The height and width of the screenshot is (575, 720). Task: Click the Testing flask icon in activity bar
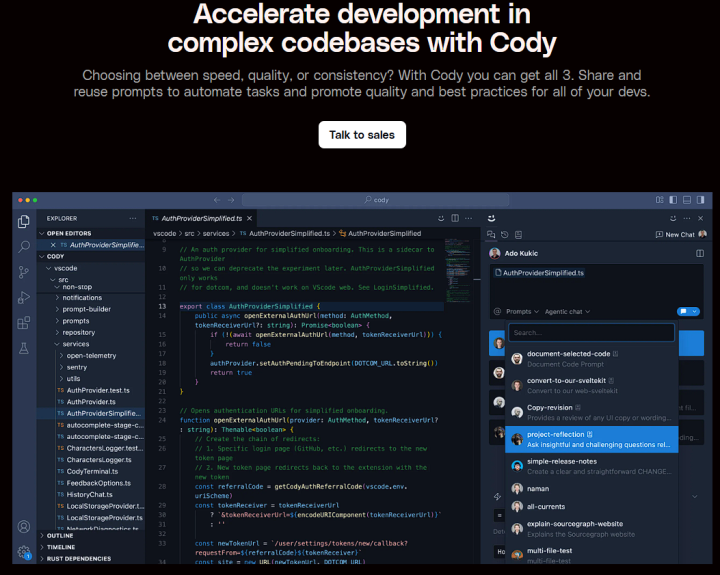[x=24, y=348]
